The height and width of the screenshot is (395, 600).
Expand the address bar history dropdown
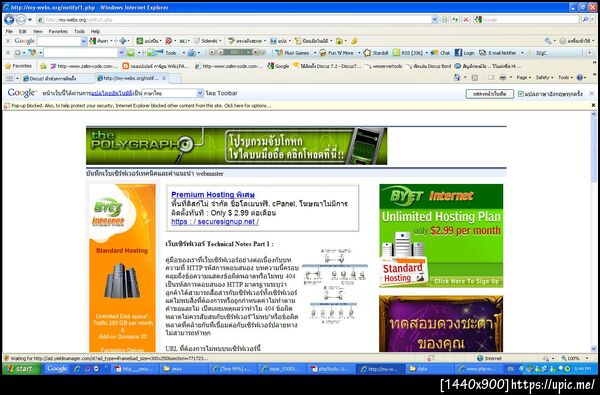(x=434, y=20)
